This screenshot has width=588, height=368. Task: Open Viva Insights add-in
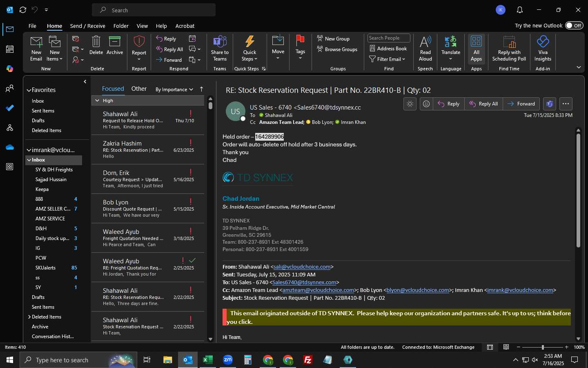click(x=543, y=48)
